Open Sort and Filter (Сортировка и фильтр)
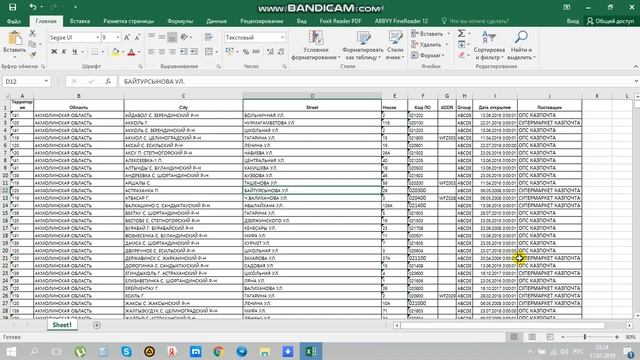640x360 pixels. [x=490, y=45]
